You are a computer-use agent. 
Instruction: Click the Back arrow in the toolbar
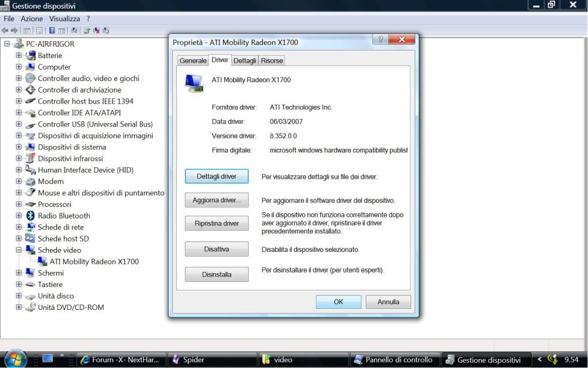tap(5, 30)
